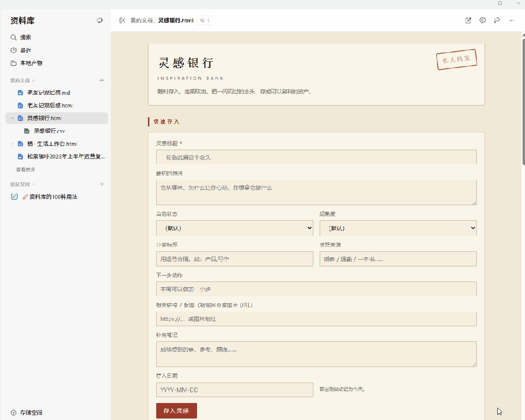
Task: Open the 当前状态 dropdown
Action: click(235, 228)
